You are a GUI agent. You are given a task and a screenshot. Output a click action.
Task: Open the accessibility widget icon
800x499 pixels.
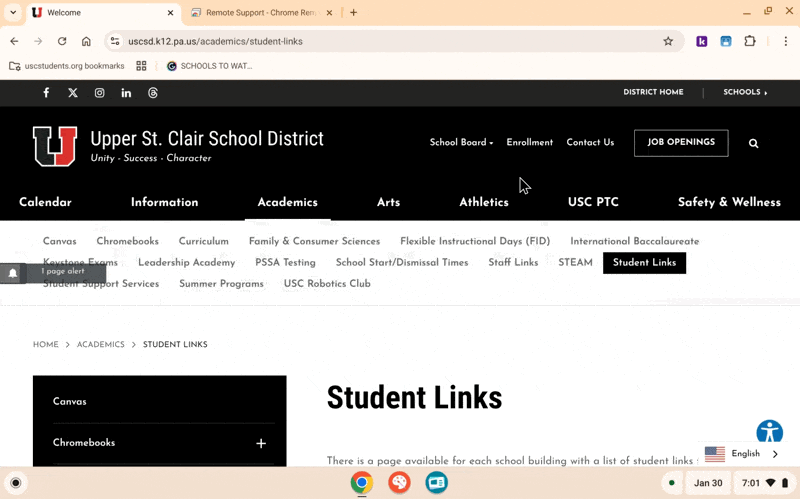pyautogui.click(x=769, y=432)
